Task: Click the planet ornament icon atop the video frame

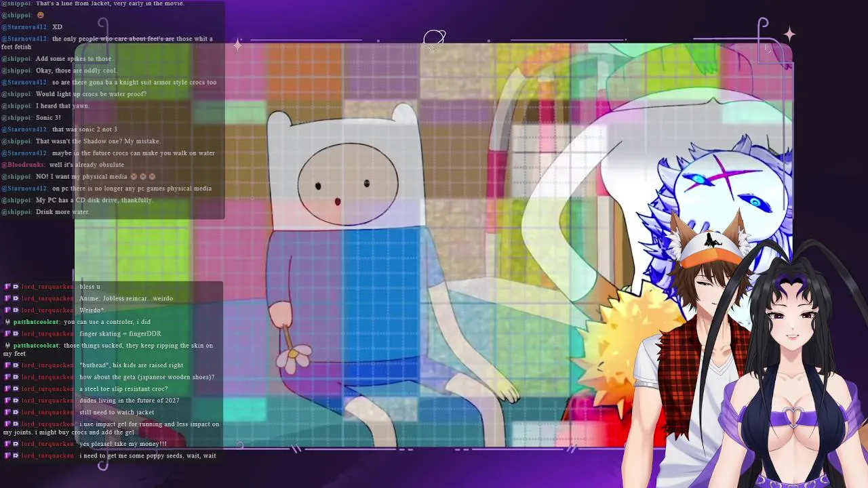Action: click(434, 39)
